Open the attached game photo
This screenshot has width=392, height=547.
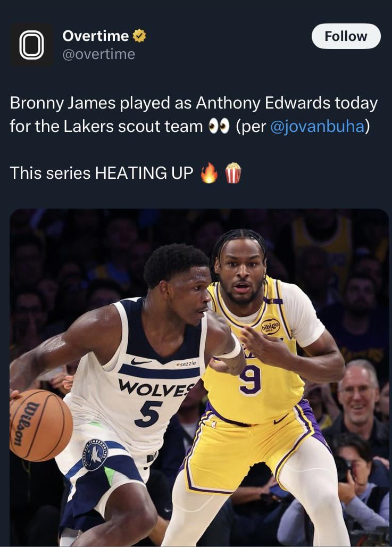pos(199,378)
